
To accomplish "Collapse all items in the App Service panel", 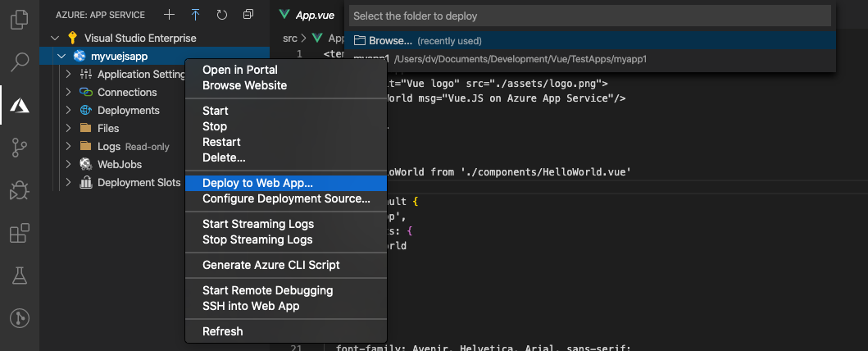I will (x=248, y=15).
